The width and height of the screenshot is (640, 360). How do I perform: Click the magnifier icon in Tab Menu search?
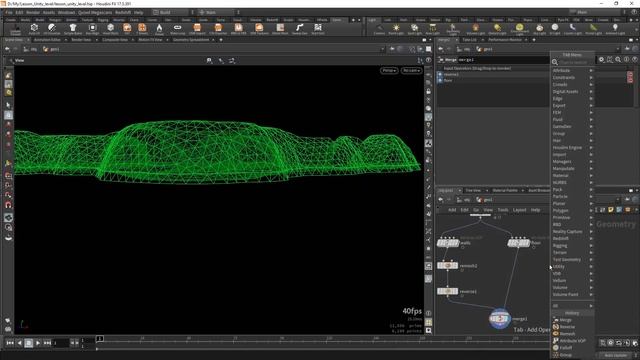point(555,62)
